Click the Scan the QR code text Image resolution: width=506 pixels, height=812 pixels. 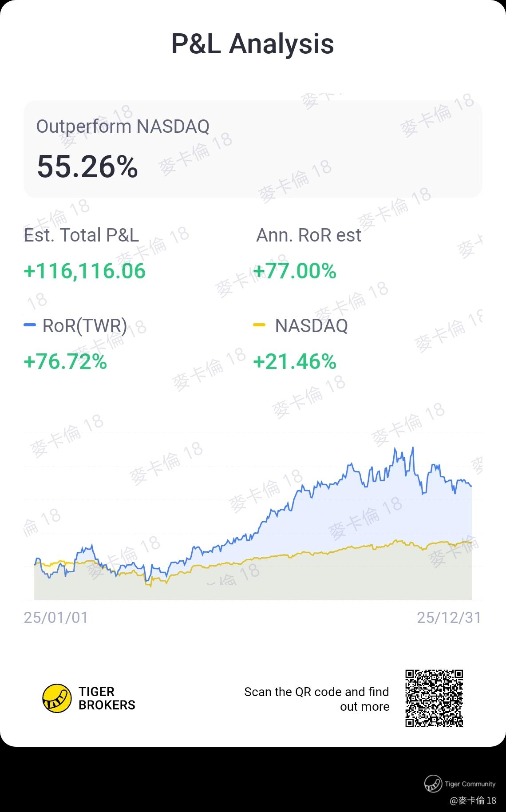316,699
